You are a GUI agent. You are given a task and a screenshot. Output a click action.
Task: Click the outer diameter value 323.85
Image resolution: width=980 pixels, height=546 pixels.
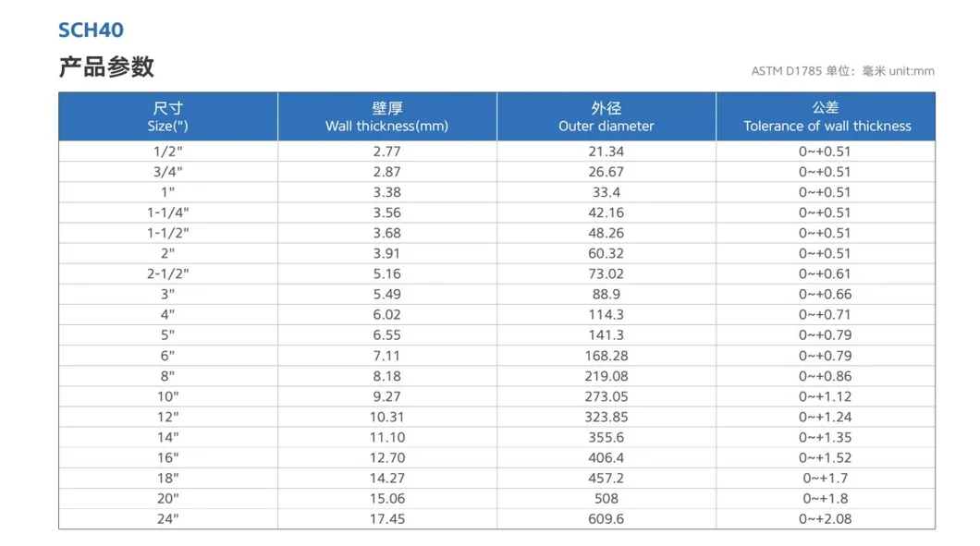[606, 417]
